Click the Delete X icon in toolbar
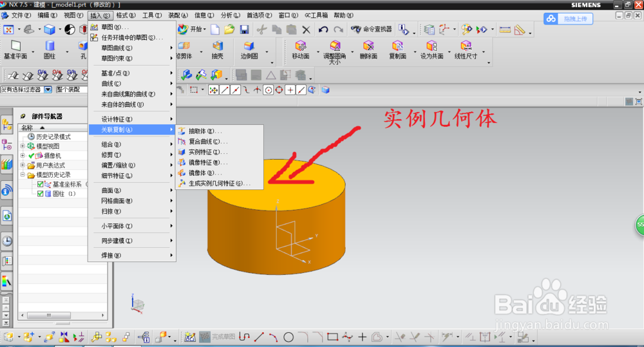Screen dimensions: 644x347 coord(306,30)
